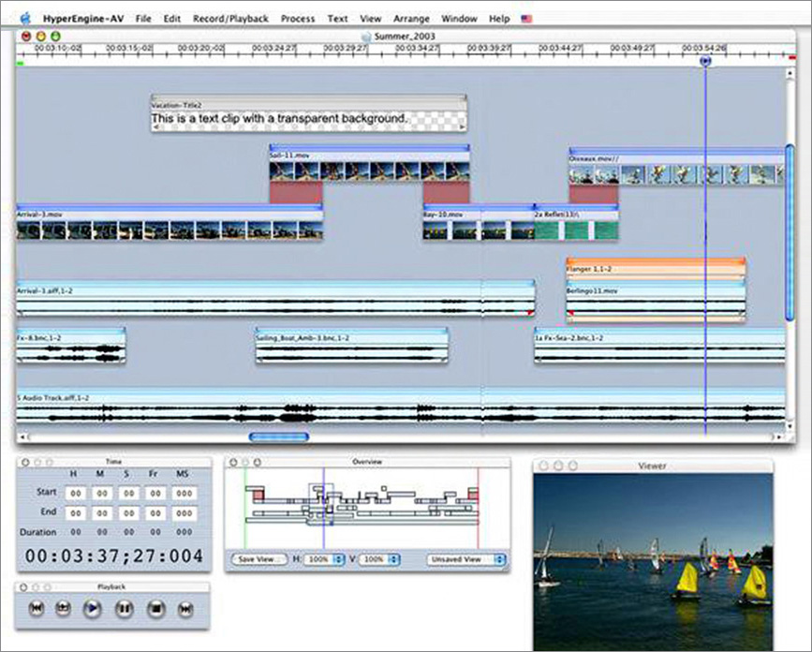The image size is (812, 652).
Task: Select the Sailing_Boat_Amb-3.bnc audio clip
Action: [352, 345]
